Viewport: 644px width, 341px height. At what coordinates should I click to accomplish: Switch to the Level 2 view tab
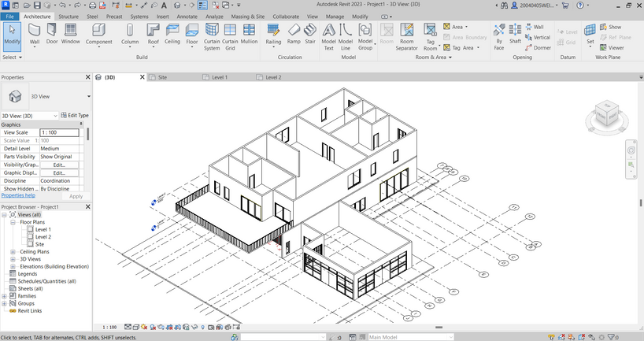pos(273,77)
